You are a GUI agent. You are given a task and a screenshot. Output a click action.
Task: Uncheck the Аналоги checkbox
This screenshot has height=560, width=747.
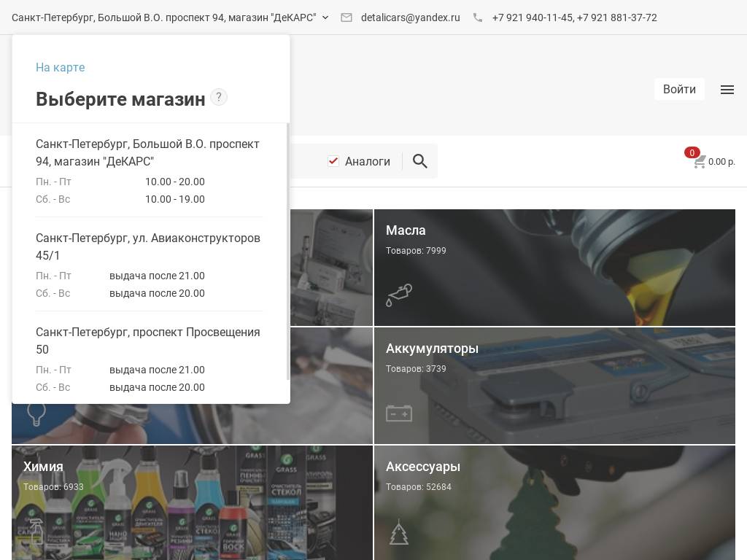(333, 161)
